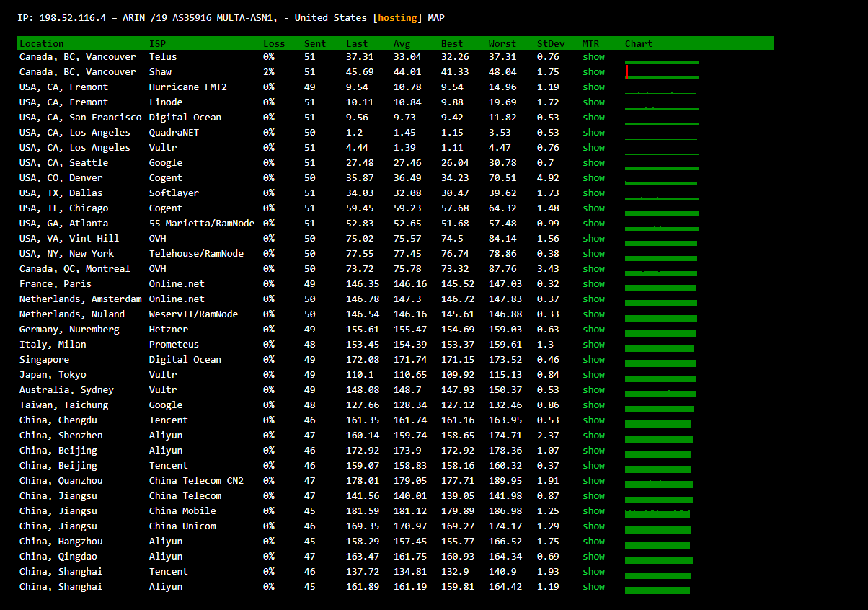Click the orange hosting tag
The image size is (868, 610).
[397, 17]
